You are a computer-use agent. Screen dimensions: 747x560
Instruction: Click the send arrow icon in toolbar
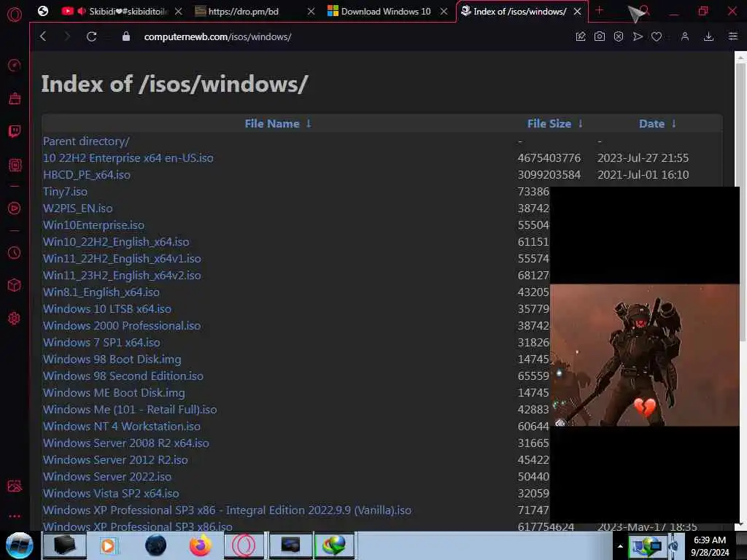(x=638, y=36)
